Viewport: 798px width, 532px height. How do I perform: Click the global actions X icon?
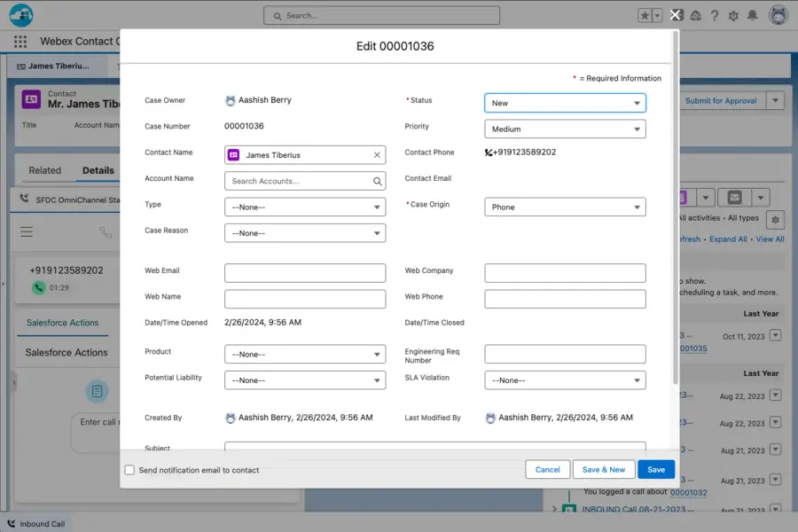point(676,15)
